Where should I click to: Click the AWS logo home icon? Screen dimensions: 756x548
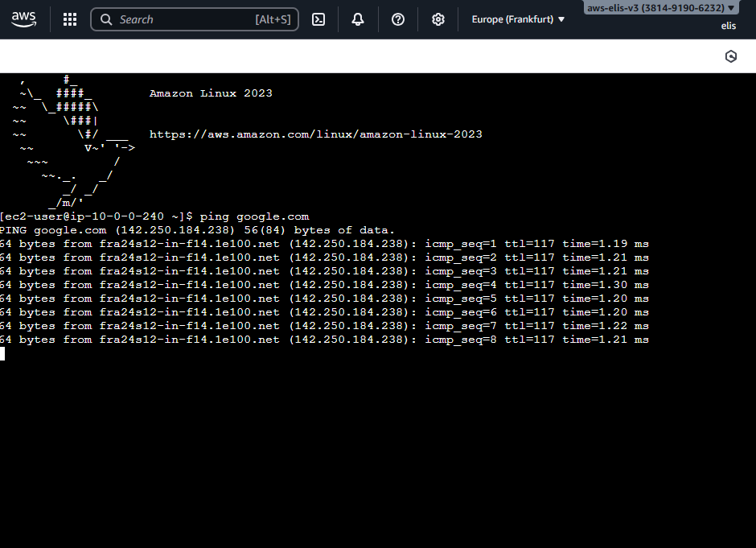point(24,19)
